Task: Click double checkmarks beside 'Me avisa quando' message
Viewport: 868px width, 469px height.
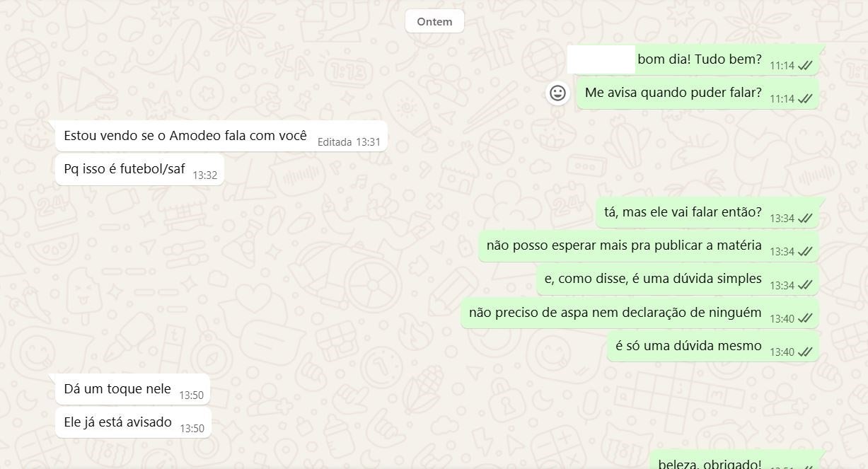Action: (x=805, y=99)
